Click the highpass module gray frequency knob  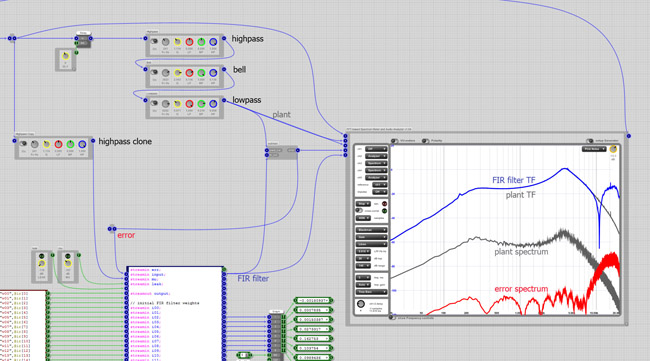pos(165,42)
